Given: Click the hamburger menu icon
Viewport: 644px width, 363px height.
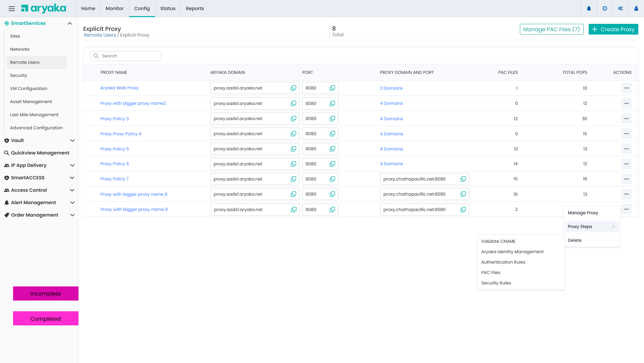Looking at the screenshot, I should (12, 9).
